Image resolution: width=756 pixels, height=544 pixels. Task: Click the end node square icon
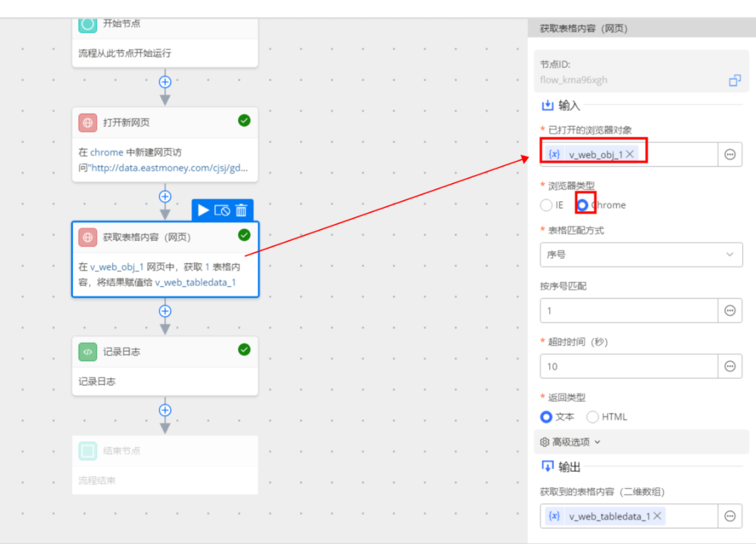(88, 451)
